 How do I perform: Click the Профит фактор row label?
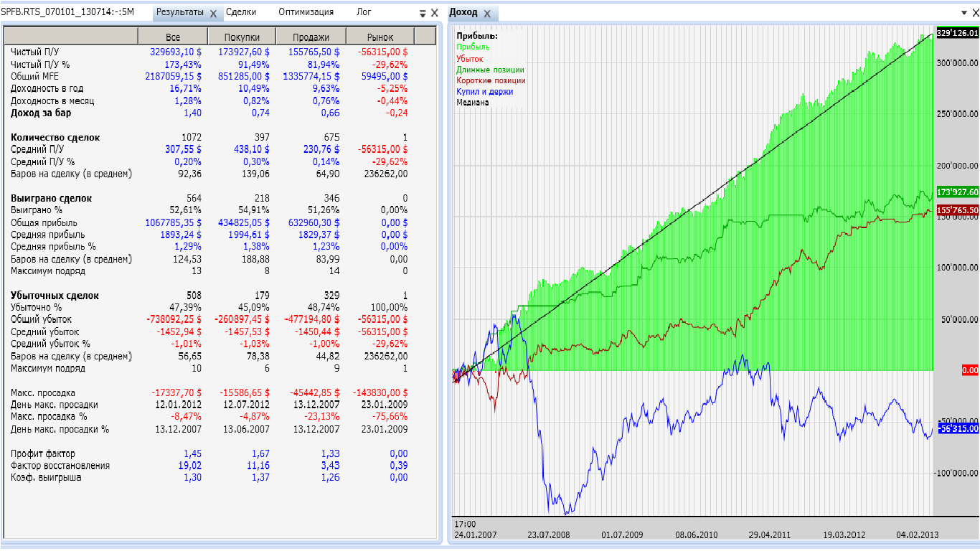pos(43,453)
